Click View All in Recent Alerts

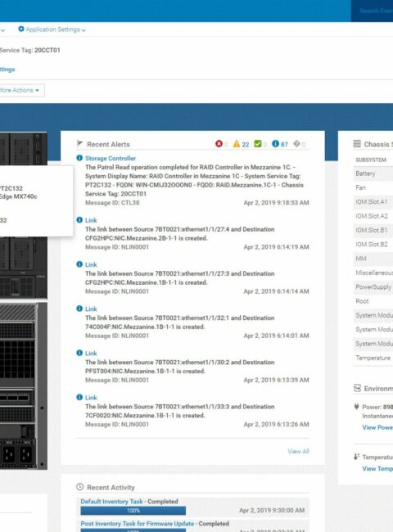298,451
